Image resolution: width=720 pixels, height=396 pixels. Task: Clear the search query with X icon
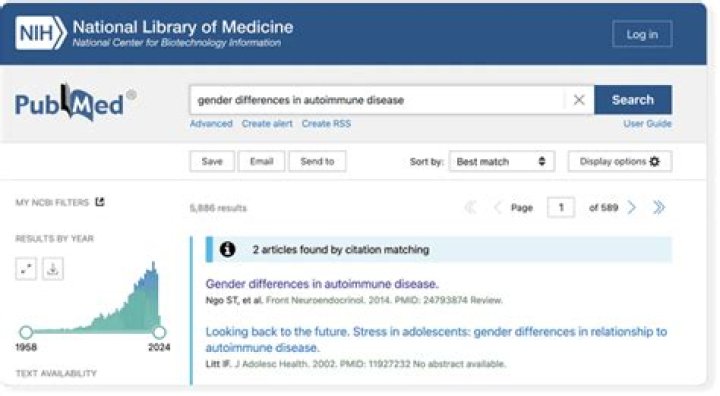click(579, 100)
